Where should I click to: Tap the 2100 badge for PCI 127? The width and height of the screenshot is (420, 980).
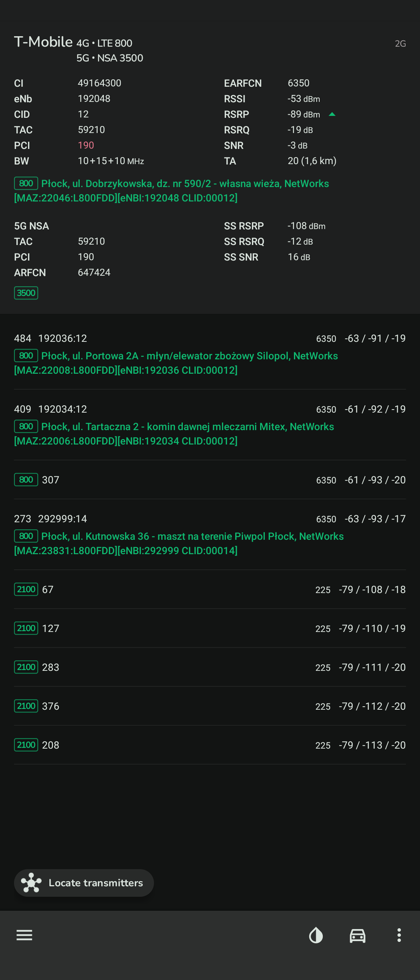[x=26, y=628]
